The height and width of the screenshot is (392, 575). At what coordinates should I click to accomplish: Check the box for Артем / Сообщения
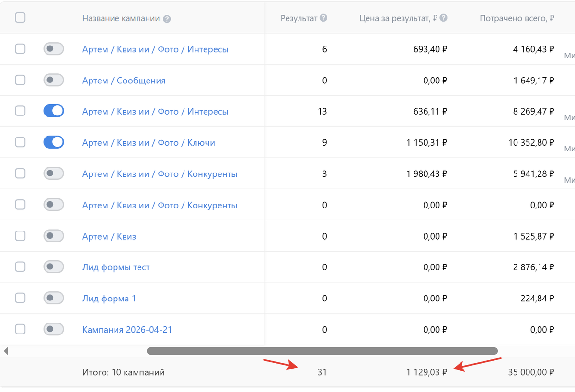(x=20, y=80)
